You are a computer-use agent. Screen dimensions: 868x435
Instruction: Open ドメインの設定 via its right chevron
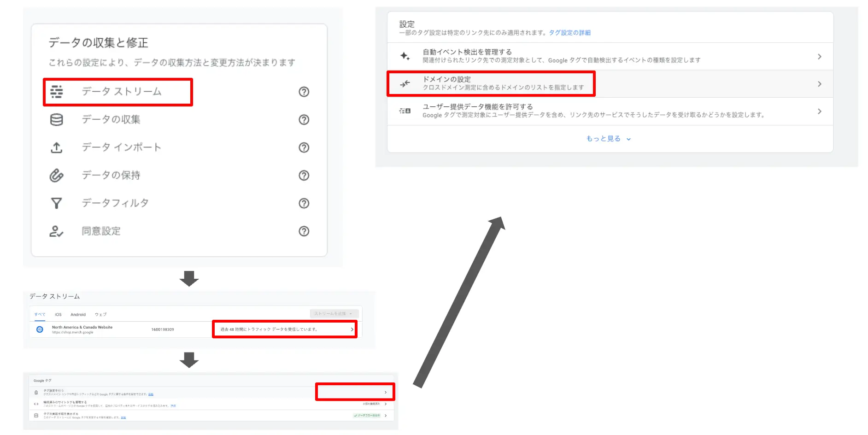pyautogui.click(x=819, y=84)
